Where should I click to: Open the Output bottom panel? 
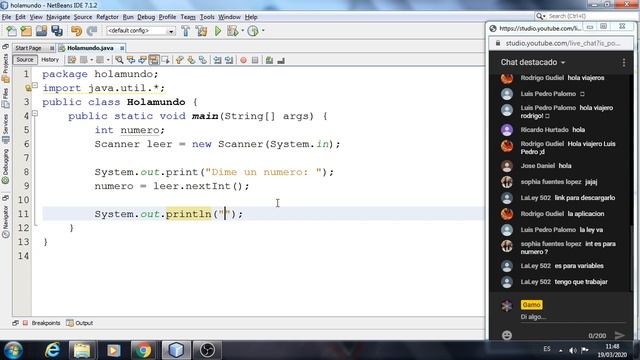[80, 323]
